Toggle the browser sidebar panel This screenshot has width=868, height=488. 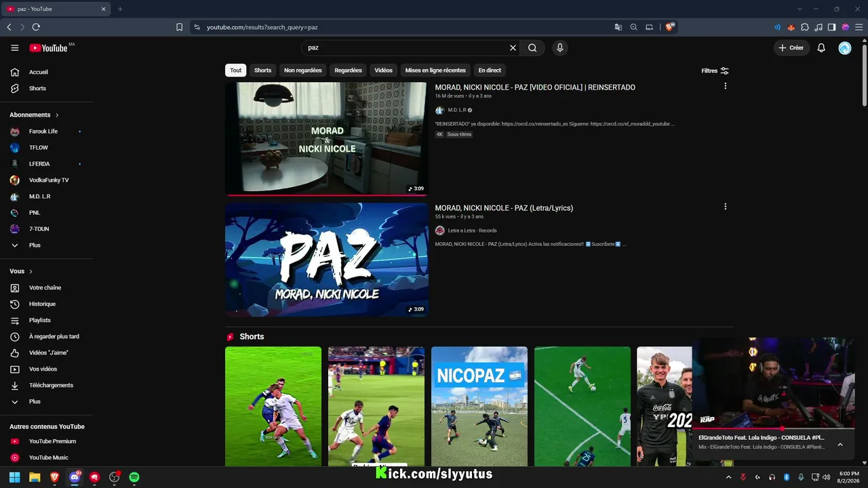tap(832, 27)
